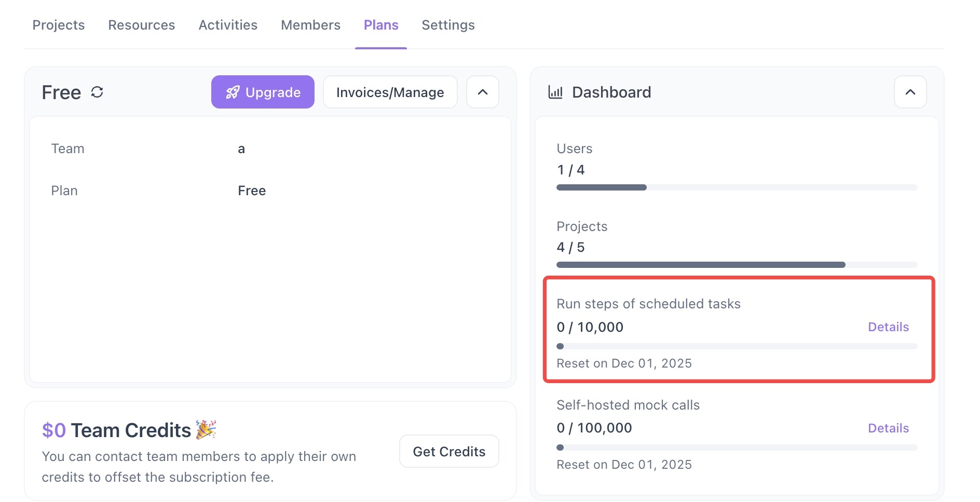980x502 pixels.
Task: Open the Members tab
Action: [310, 25]
